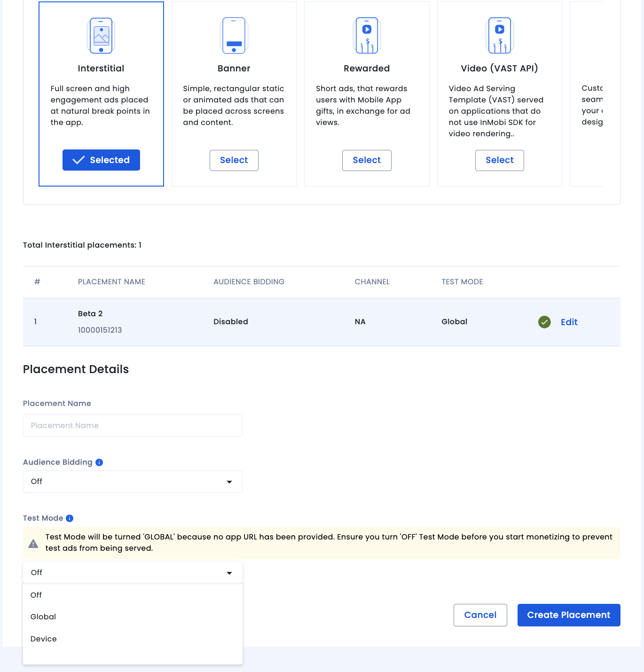The image size is (644, 672).
Task: Select the Banner ad format
Action: point(234,160)
